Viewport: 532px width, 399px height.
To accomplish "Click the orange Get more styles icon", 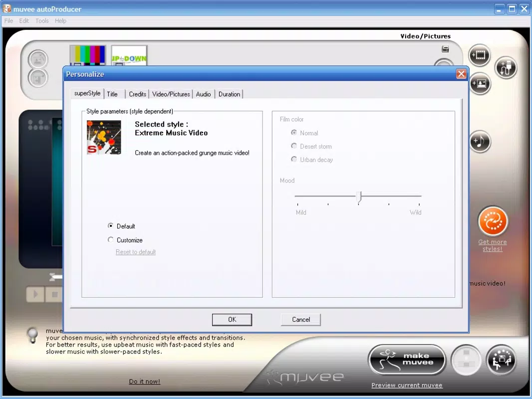I will pos(493,221).
